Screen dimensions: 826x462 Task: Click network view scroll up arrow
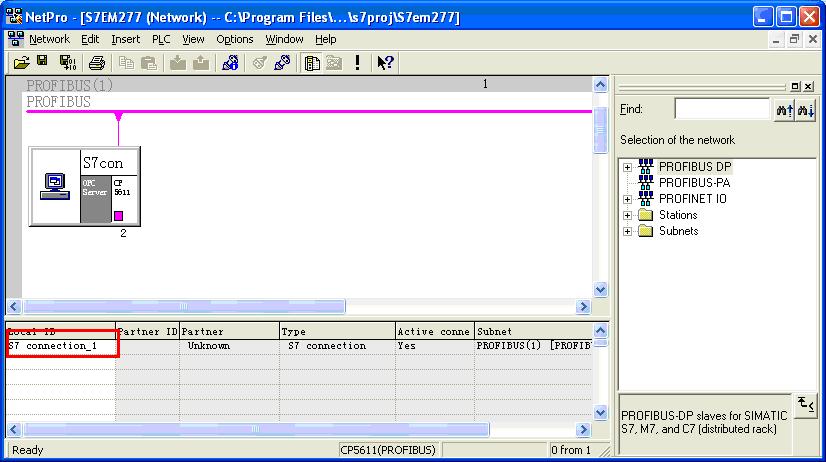coord(601,85)
